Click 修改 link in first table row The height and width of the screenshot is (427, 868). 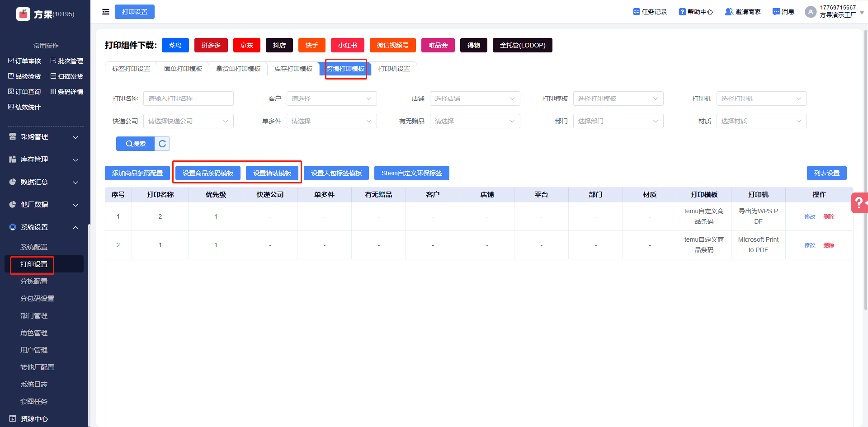tap(810, 217)
